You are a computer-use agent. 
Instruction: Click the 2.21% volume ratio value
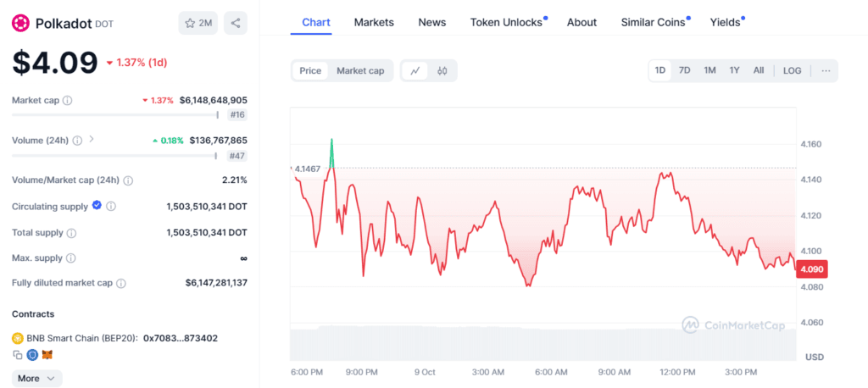tap(235, 180)
